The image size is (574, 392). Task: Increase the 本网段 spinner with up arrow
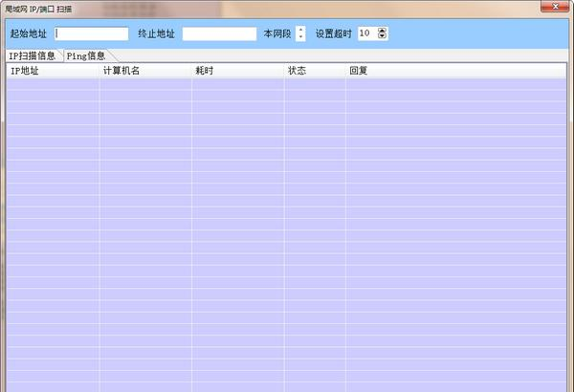[300, 31]
